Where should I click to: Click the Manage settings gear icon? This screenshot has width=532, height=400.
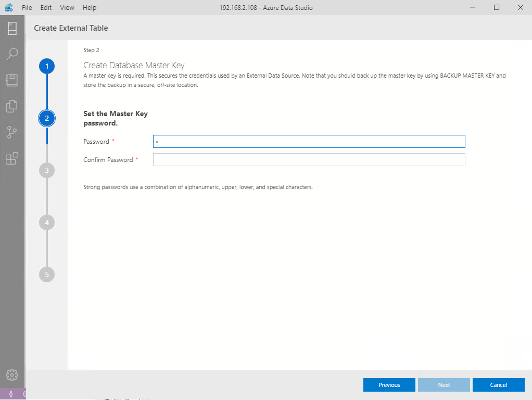(x=12, y=375)
